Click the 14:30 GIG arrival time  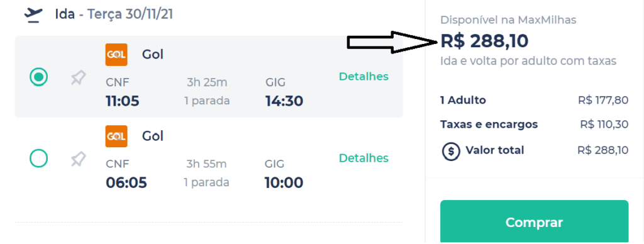[284, 101]
